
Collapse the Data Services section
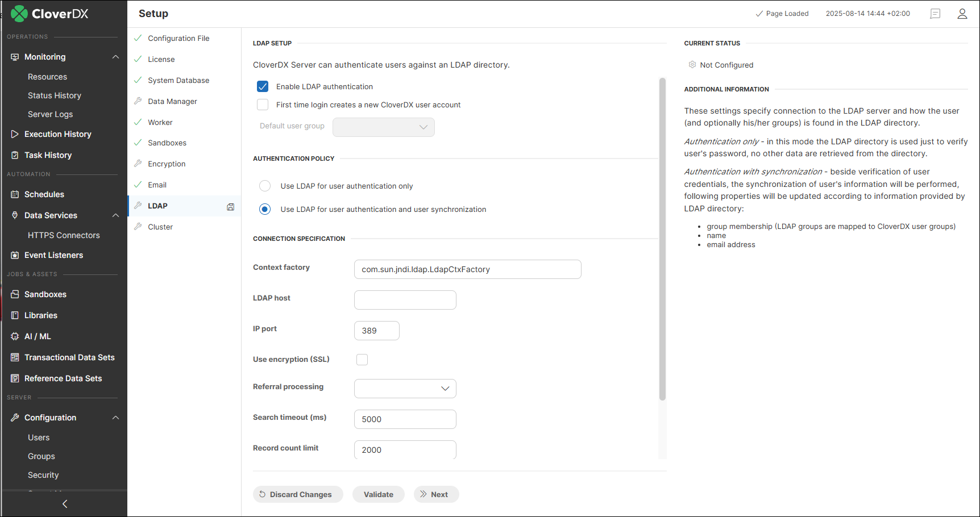(x=115, y=215)
